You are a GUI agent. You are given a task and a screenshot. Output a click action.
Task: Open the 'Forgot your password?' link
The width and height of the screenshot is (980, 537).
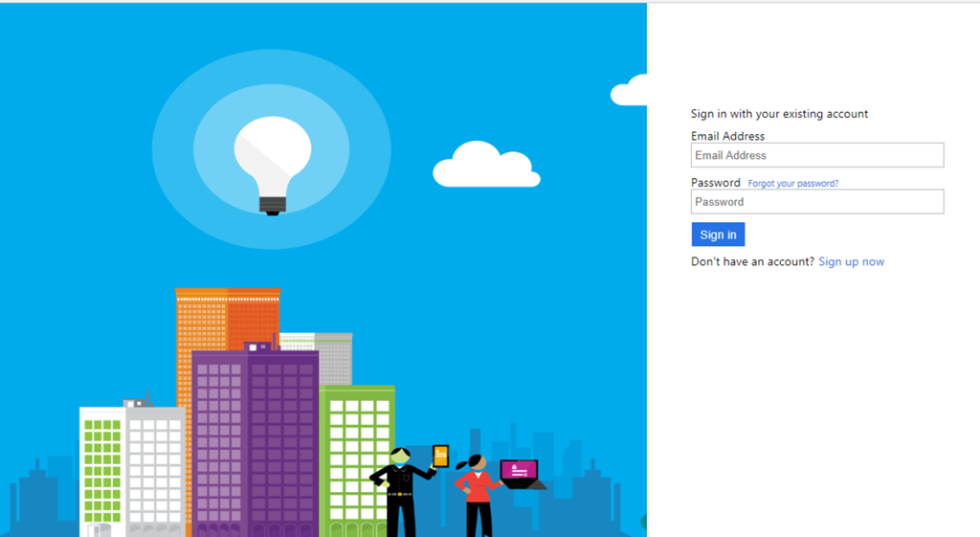792,183
